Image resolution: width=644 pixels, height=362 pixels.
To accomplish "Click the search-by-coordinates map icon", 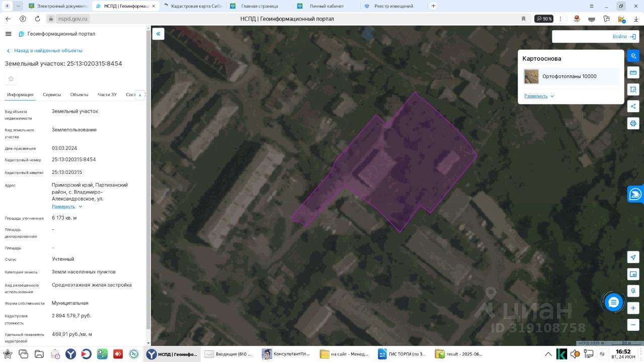I will [x=633, y=291].
